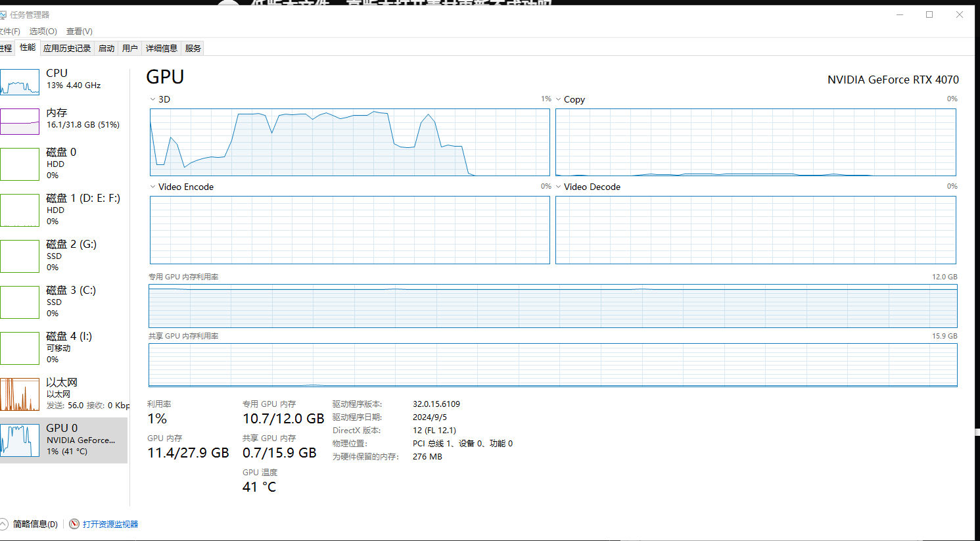Screen dimensions: 980x541
Task: Switch to the 详细信息 tab
Action: 161,48
